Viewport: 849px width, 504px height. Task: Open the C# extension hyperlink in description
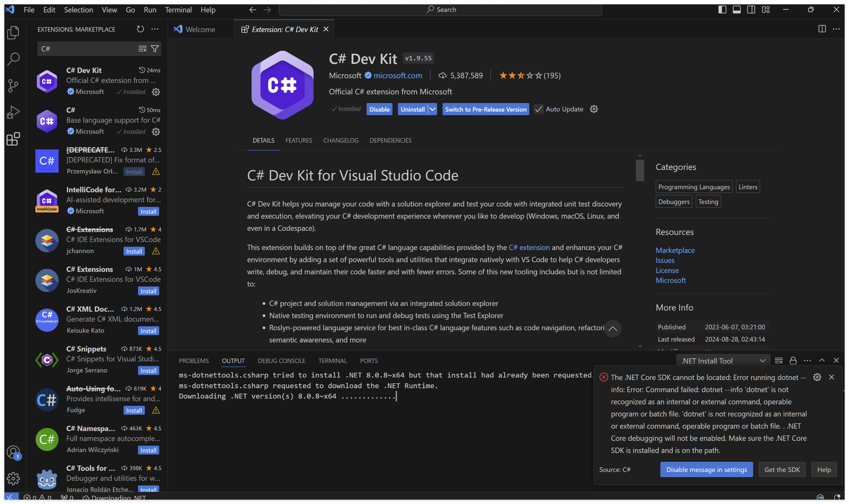coord(529,248)
